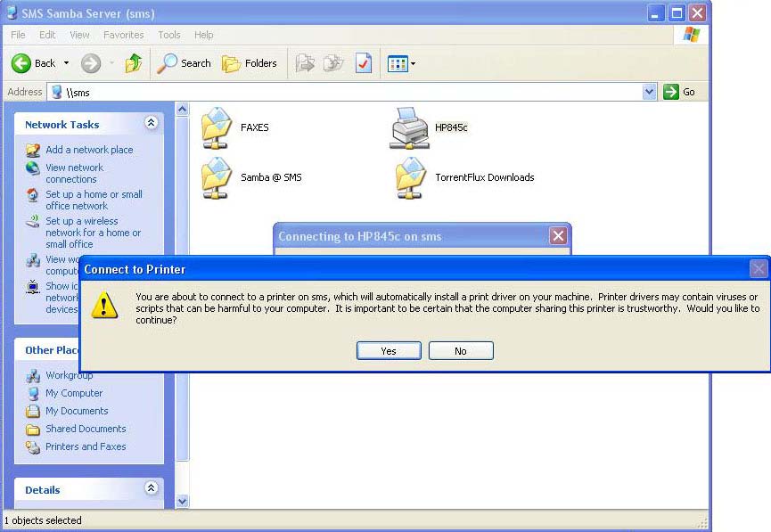Click the home network setup icon
Viewport: 771px width, 532px height.
pos(33,195)
